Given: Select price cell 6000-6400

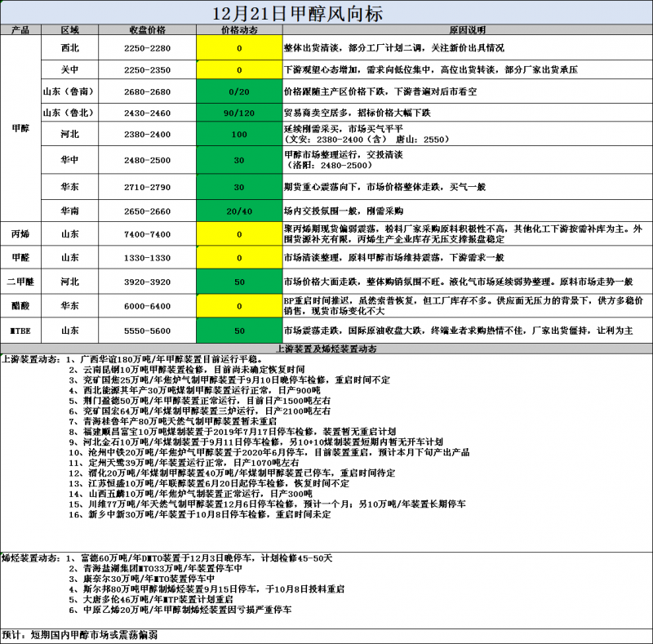Looking at the screenshot, I should coord(147,306).
